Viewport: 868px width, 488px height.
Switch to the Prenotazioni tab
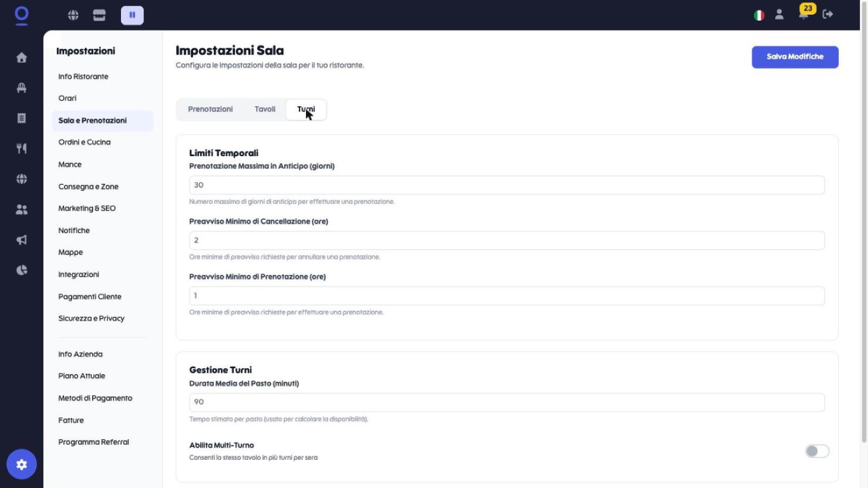[x=210, y=110]
